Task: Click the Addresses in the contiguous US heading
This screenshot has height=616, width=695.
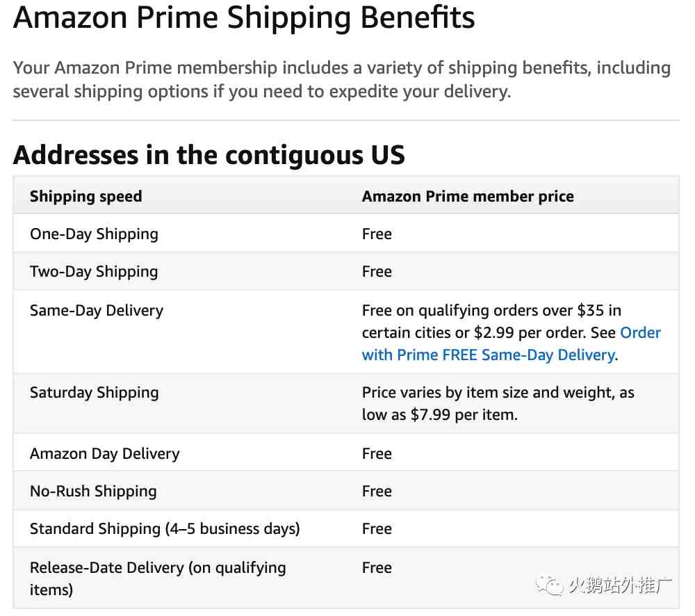Action: (x=208, y=154)
